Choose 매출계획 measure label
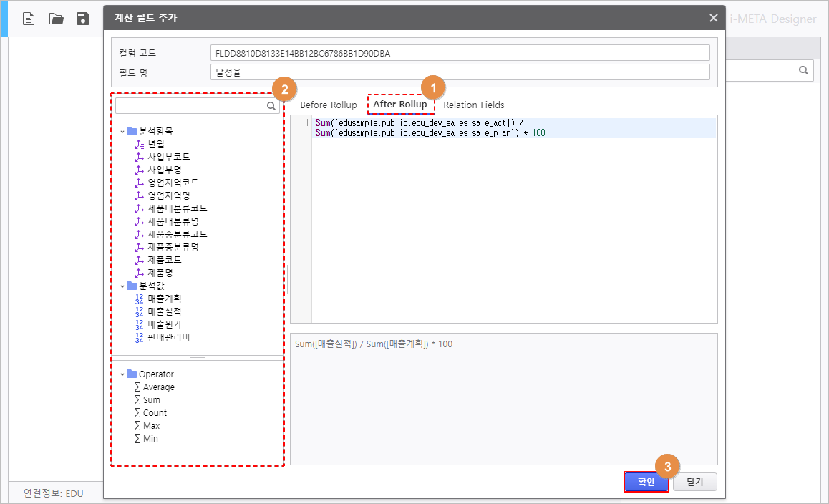 click(x=165, y=299)
